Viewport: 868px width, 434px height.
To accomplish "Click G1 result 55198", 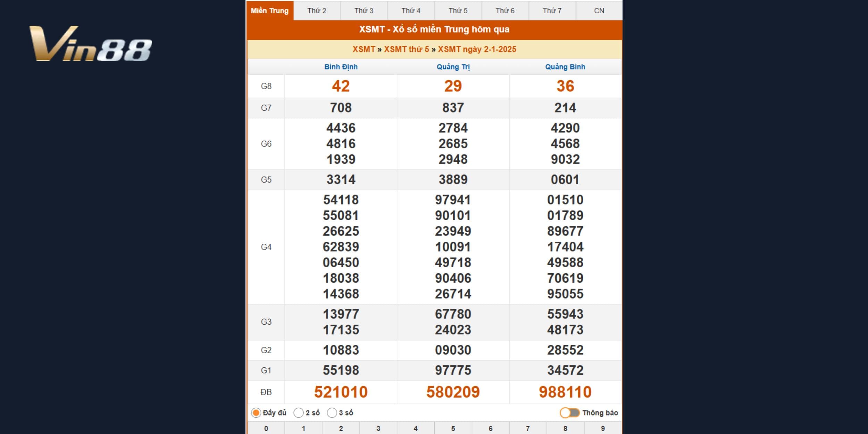I will (x=341, y=370).
